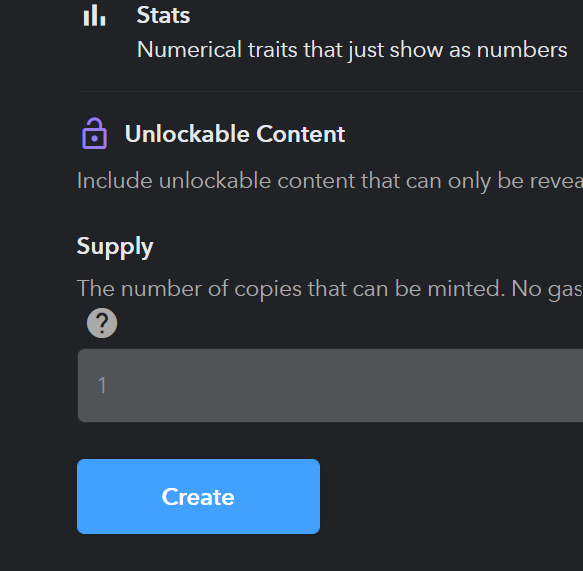This screenshot has width=583, height=571.
Task: Click the word 'Include' in unlockable description
Action: 115,181
